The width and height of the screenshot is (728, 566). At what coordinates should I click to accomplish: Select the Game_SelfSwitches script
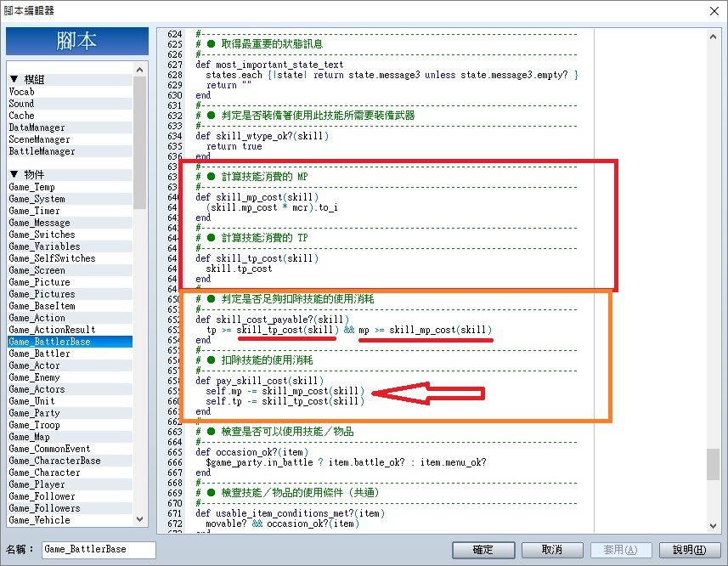(x=71, y=258)
